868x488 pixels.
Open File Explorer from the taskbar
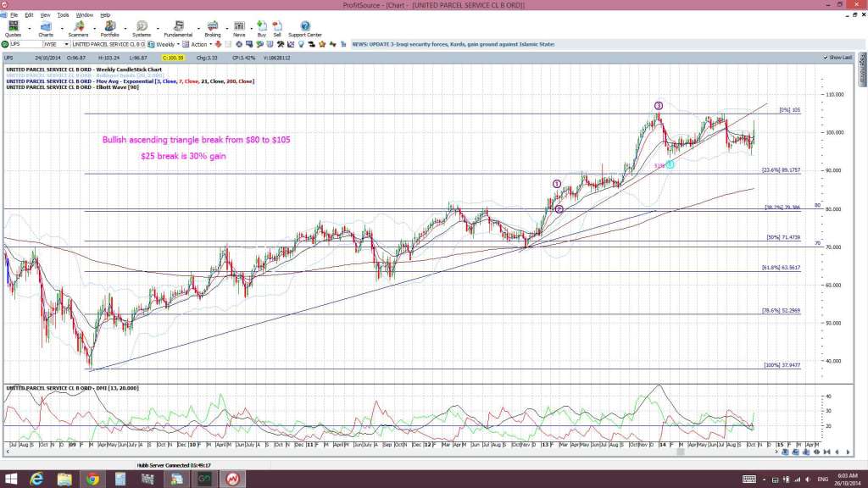click(64, 479)
